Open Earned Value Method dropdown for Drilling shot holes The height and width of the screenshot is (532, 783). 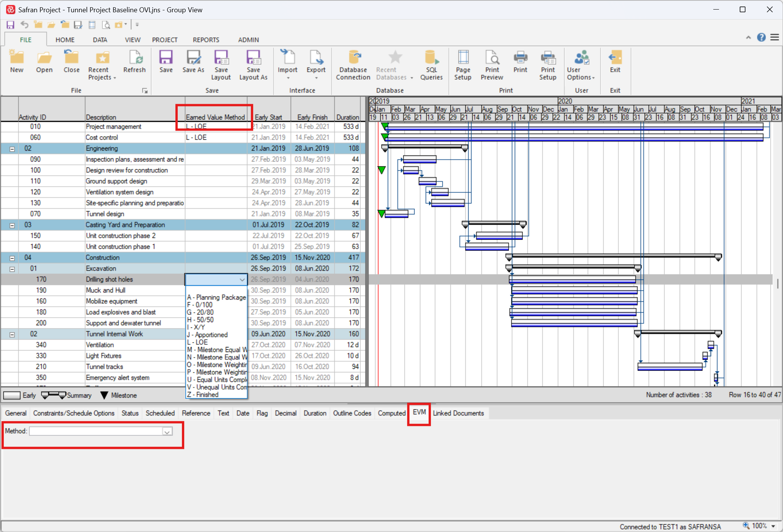242,280
